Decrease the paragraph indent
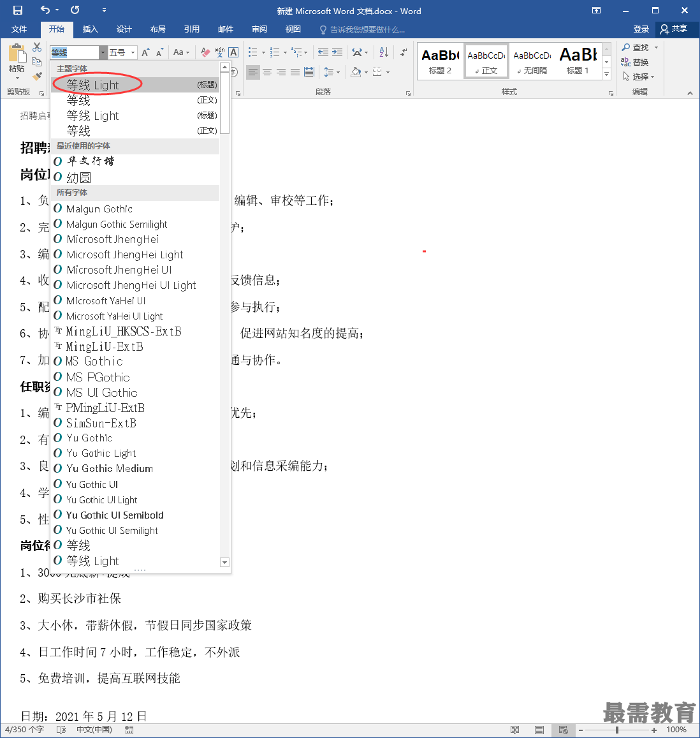 pyautogui.click(x=323, y=52)
